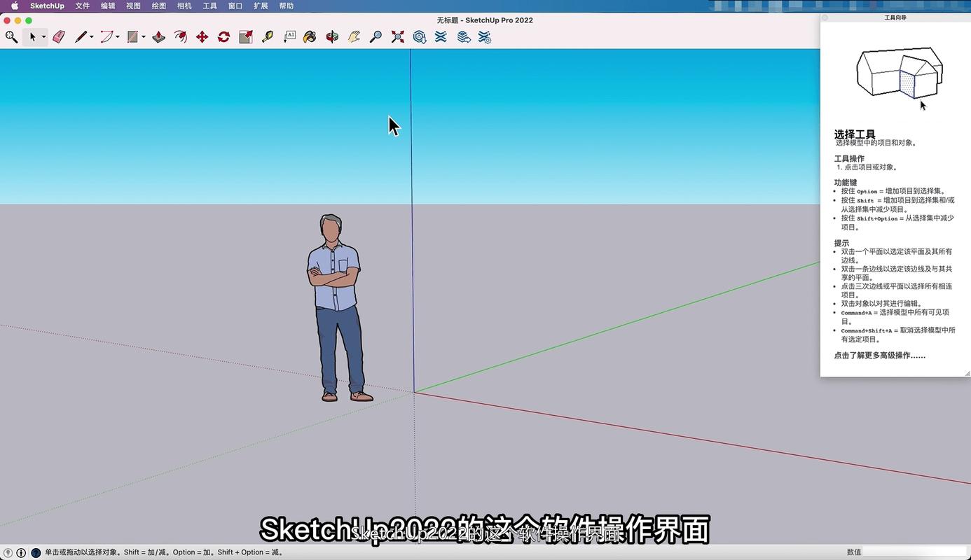Screen dimensions: 971x560
Task: Expand the Line tool dropdown arrow
Action: point(92,37)
